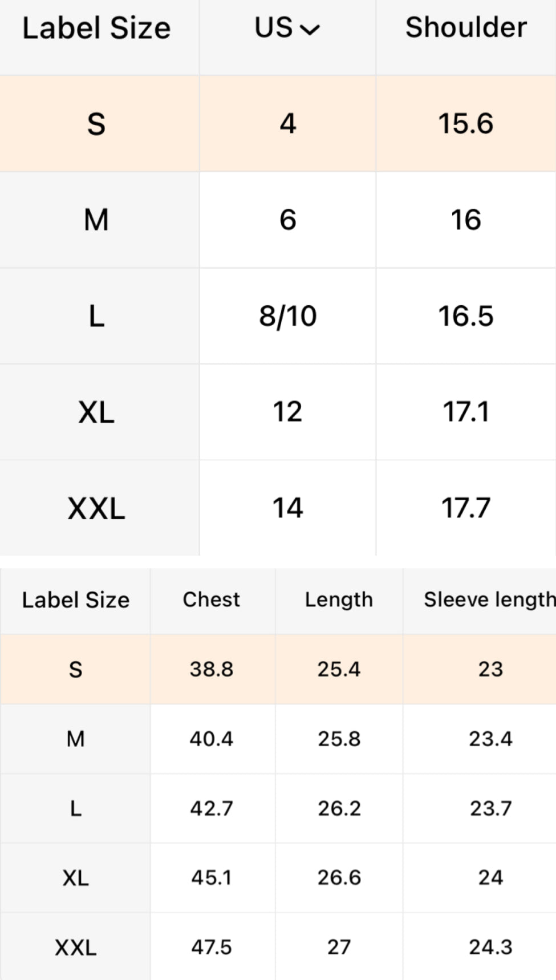Click the 24.3 sleeve length value
556x980 pixels.
490,947
